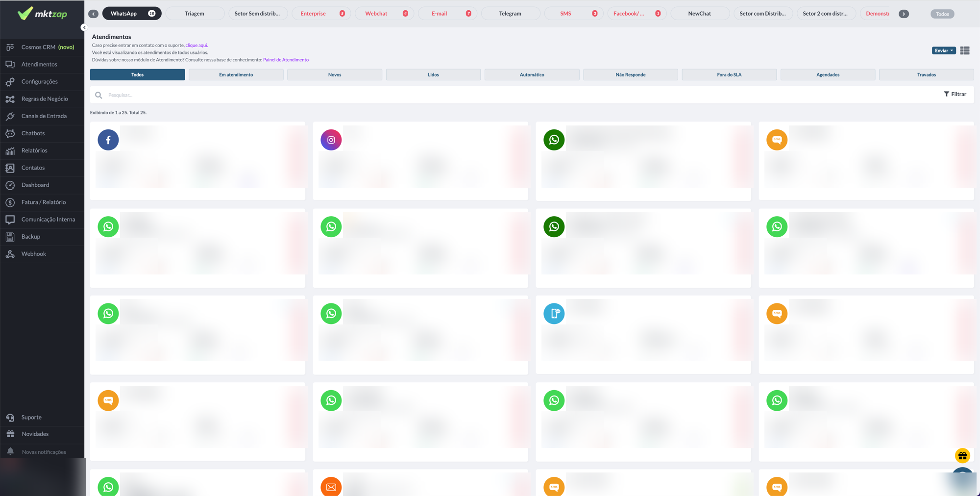Select the NewChat tab

700,14
